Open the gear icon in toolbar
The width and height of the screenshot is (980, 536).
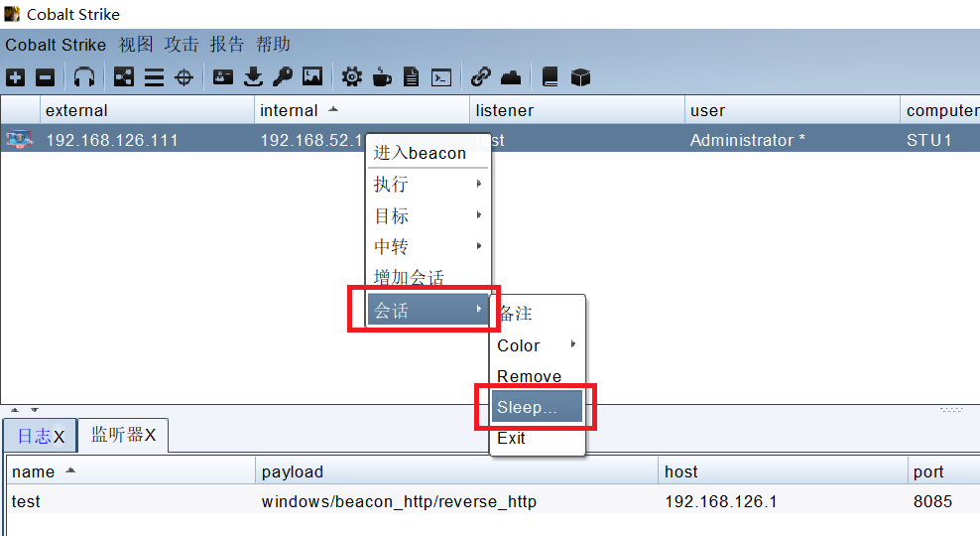(x=351, y=77)
